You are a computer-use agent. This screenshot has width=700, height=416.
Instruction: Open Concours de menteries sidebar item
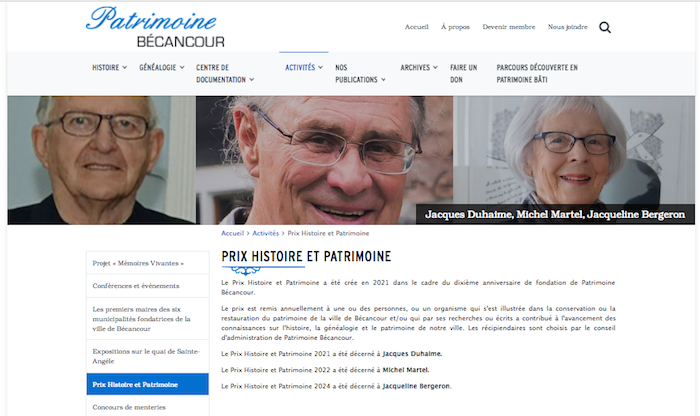(148, 407)
